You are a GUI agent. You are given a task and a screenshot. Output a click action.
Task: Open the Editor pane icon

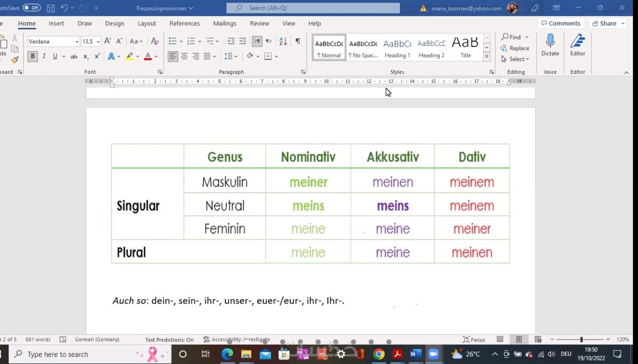click(x=578, y=45)
